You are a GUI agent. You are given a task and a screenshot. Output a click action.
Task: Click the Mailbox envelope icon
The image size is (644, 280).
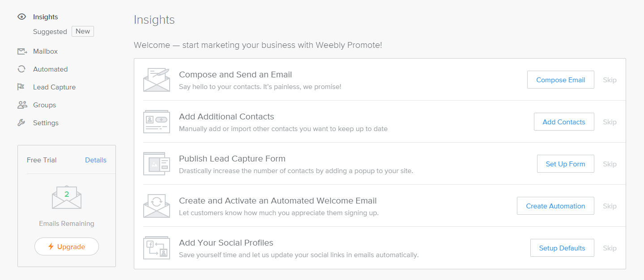22,51
